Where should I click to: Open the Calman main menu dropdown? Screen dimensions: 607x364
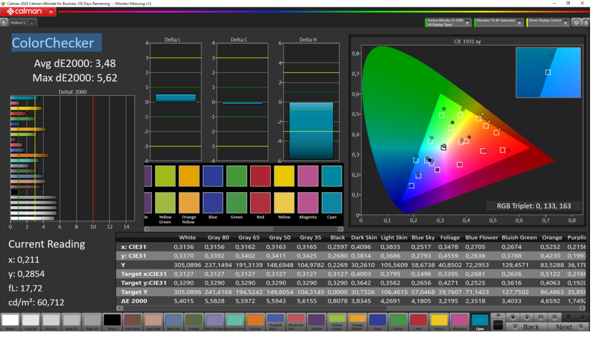(51, 12)
